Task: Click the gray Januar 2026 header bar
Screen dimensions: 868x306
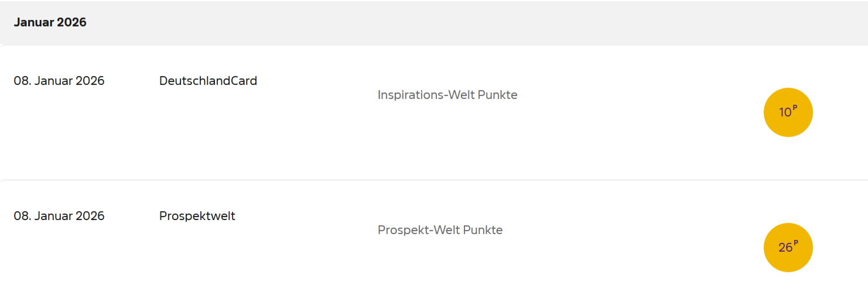Action: point(433,23)
